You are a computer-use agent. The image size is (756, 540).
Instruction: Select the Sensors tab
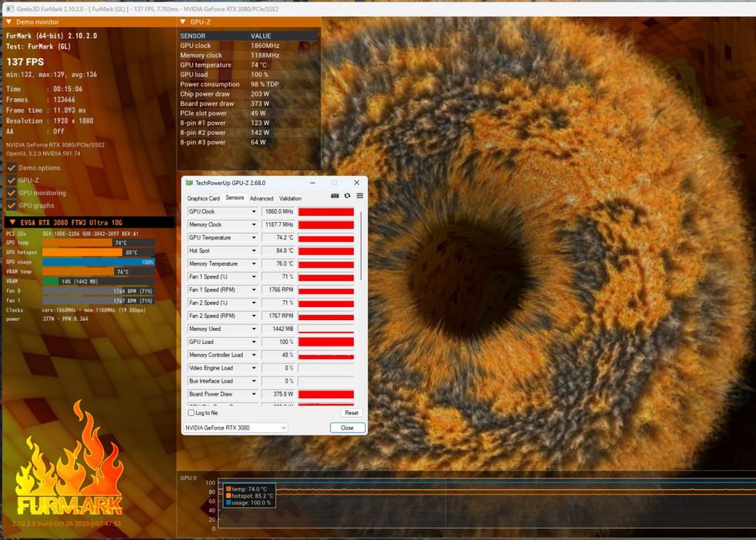click(235, 197)
